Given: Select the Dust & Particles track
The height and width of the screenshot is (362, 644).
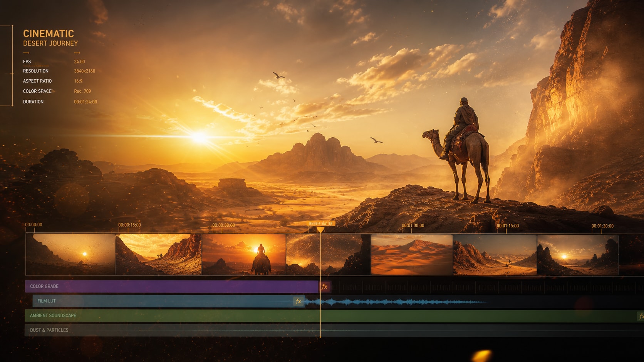Looking at the screenshot, I should tap(334, 330).
